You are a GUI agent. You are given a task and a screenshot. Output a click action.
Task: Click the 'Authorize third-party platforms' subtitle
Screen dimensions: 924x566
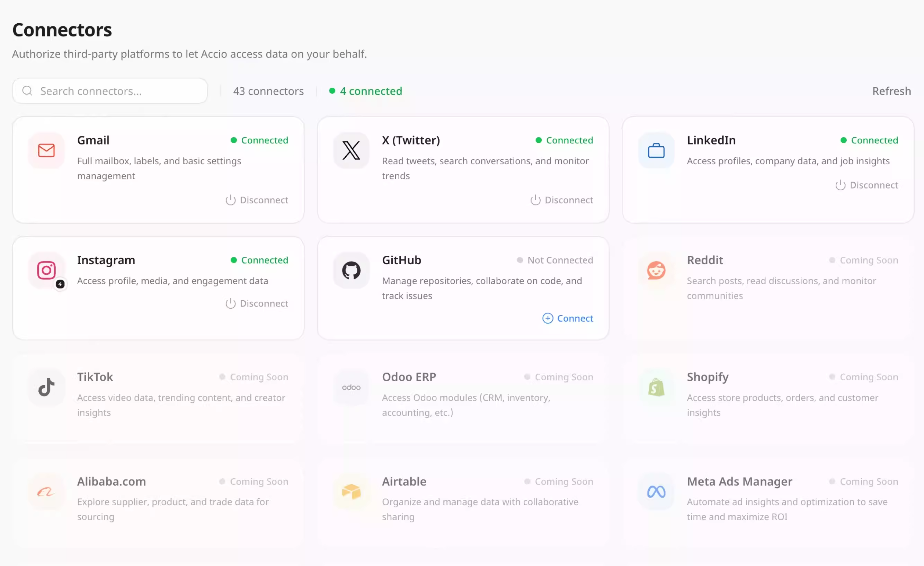pos(189,54)
